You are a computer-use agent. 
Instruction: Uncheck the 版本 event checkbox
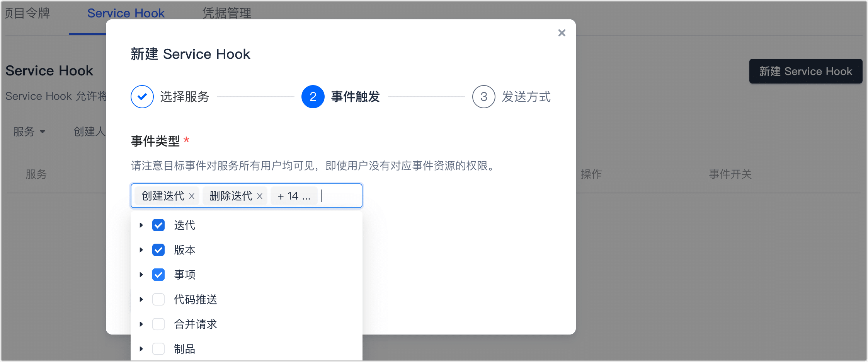pyautogui.click(x=158, y=250)
